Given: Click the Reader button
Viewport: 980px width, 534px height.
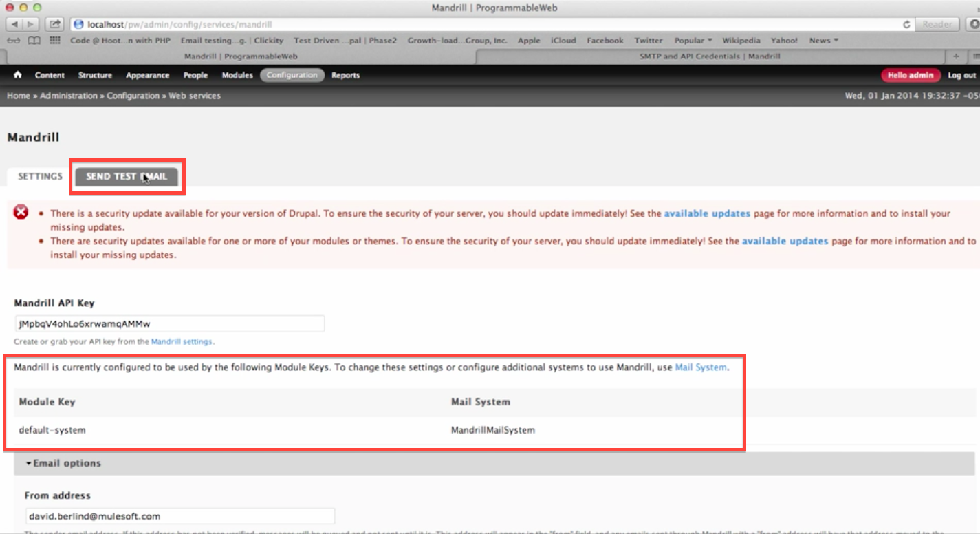Looking at the screenshot, I should pyautogui.click(x=937, y=24).
